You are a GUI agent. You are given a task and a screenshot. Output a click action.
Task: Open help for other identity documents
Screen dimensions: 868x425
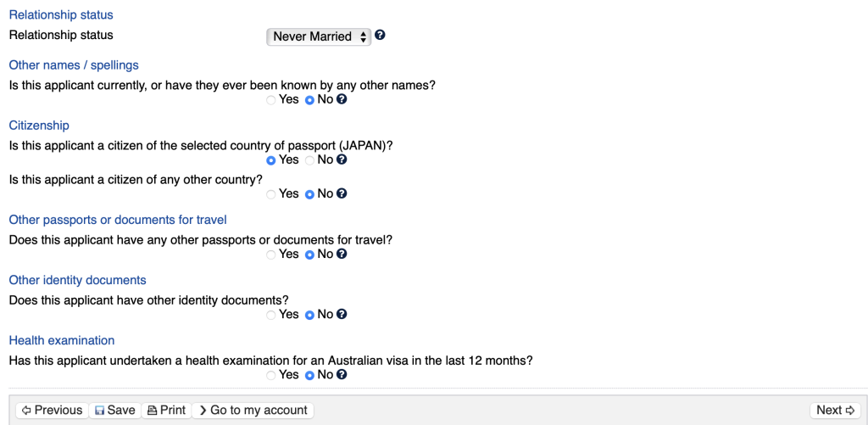(342, 314)
